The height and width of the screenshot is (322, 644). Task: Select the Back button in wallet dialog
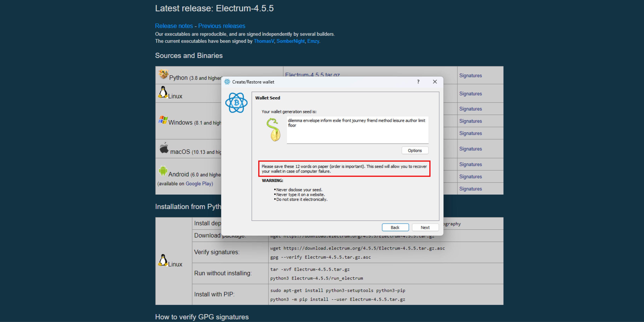pos(395,228)
